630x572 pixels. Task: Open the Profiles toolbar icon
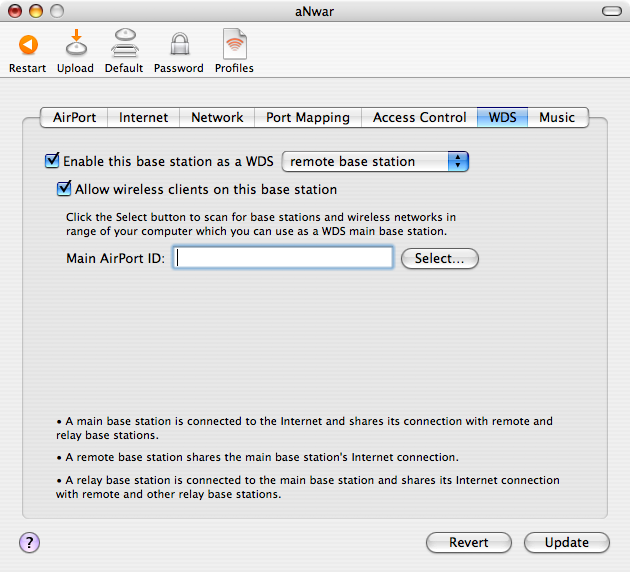tap(235, 44)
